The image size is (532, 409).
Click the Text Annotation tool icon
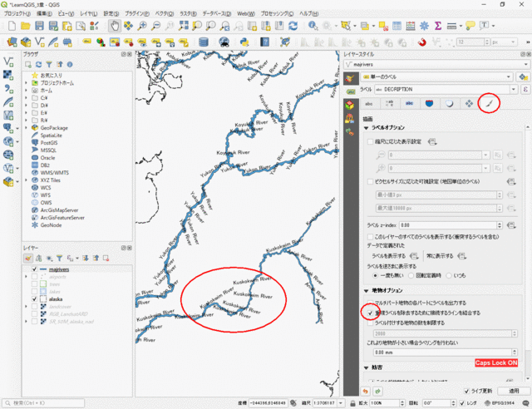click(x=485, y=25)
